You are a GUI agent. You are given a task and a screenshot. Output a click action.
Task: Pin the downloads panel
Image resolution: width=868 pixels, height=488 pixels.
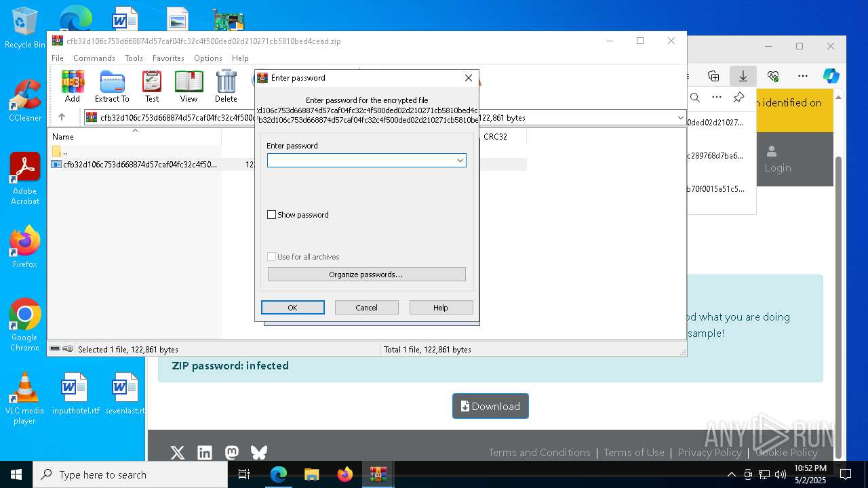[739, 98]
